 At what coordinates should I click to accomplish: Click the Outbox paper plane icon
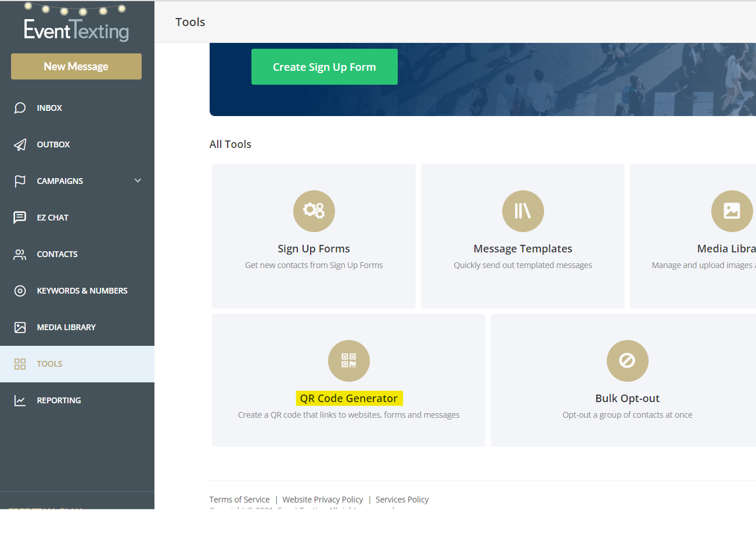tap(20, 144)
